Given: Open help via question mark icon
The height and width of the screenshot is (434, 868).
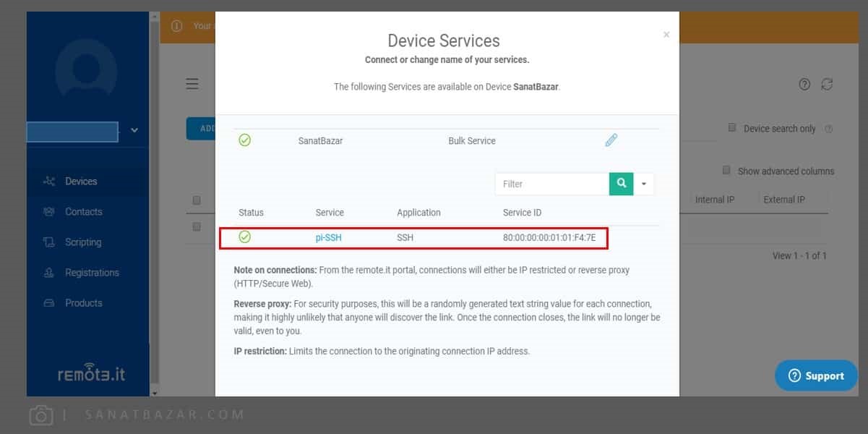Looking at the screenshot, I should click(804, 85).
